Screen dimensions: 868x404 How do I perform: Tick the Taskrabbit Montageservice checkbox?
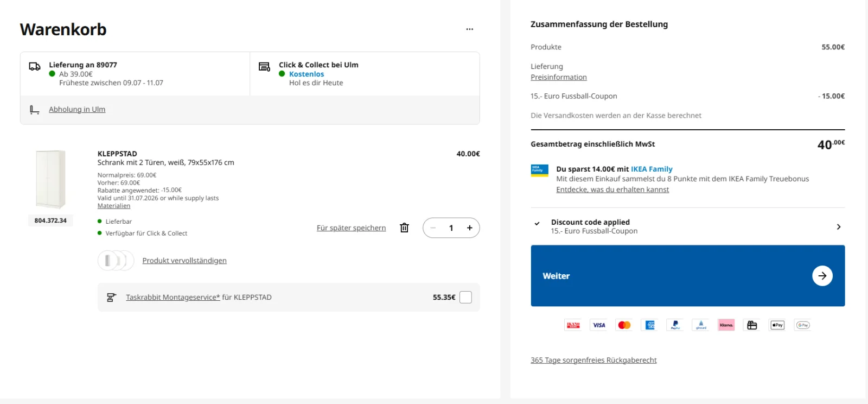tap(465, 298)
